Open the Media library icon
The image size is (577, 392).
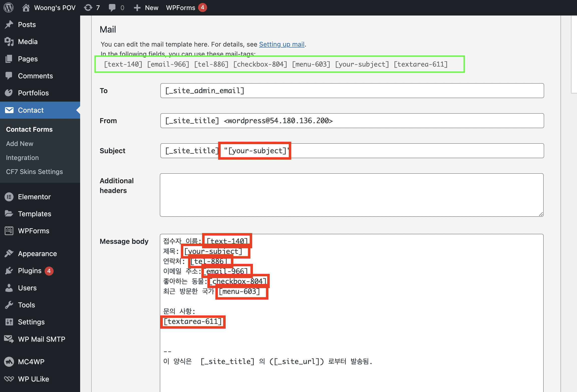[x=9, y=42]
